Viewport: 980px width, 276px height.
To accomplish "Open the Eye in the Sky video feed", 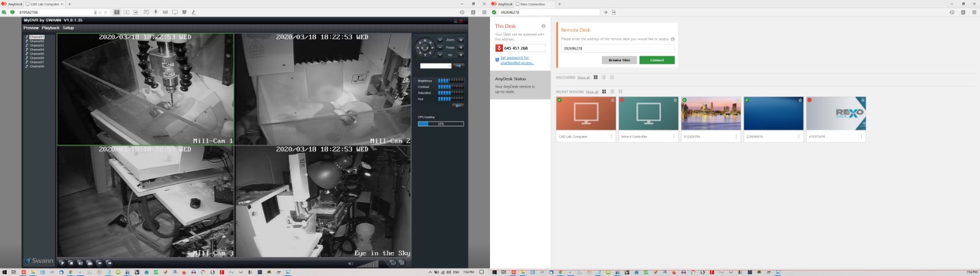I will point(323,202).
